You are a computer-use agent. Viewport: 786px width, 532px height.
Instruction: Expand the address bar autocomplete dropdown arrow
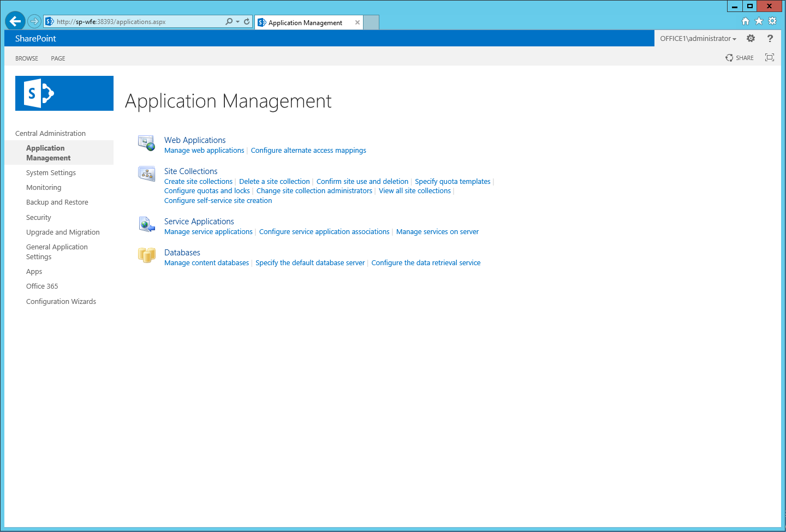pos(238,21)
